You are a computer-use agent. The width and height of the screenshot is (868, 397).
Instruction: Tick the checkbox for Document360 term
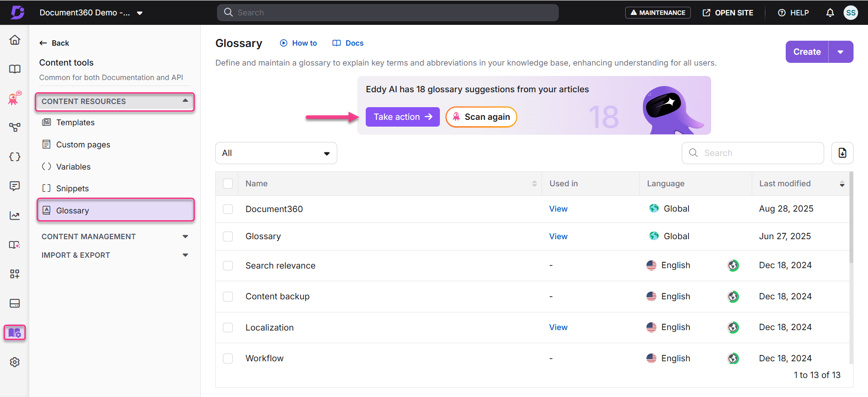click(x=228, y=209)
